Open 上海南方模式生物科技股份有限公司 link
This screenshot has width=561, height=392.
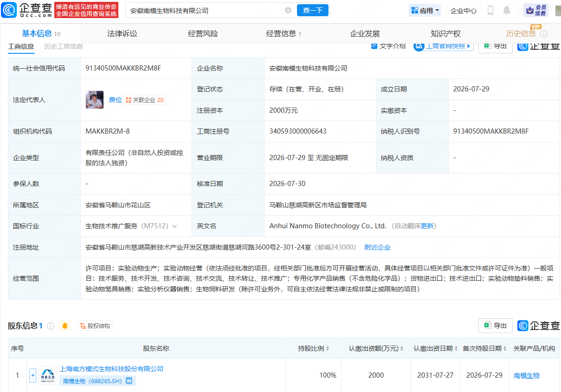click(x=111, y=369)
